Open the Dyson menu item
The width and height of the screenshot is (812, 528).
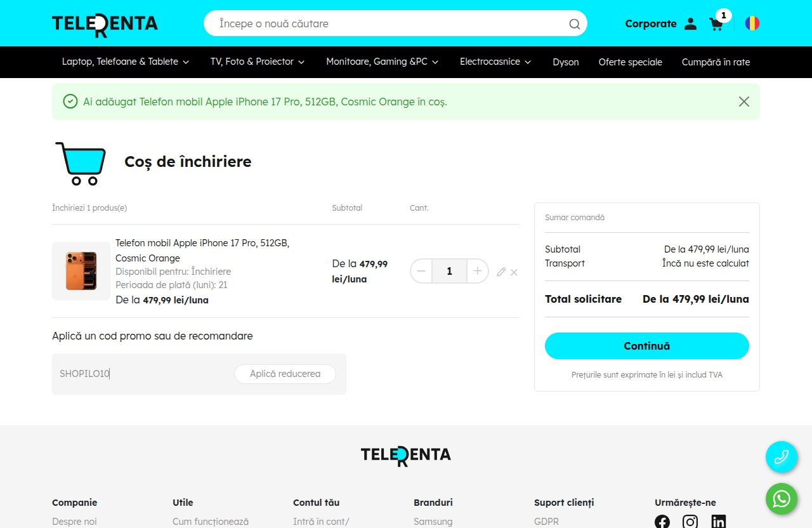pyautogui.click(x=566, y=62)
